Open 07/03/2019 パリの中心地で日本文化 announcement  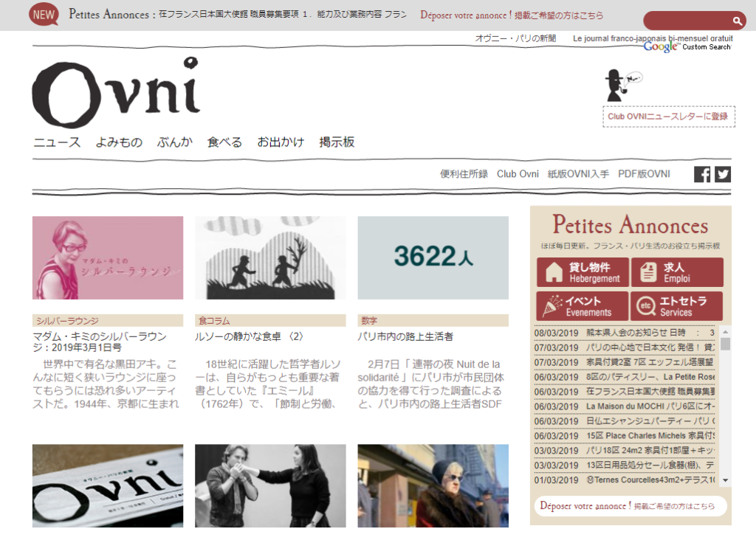coord(625,347)
